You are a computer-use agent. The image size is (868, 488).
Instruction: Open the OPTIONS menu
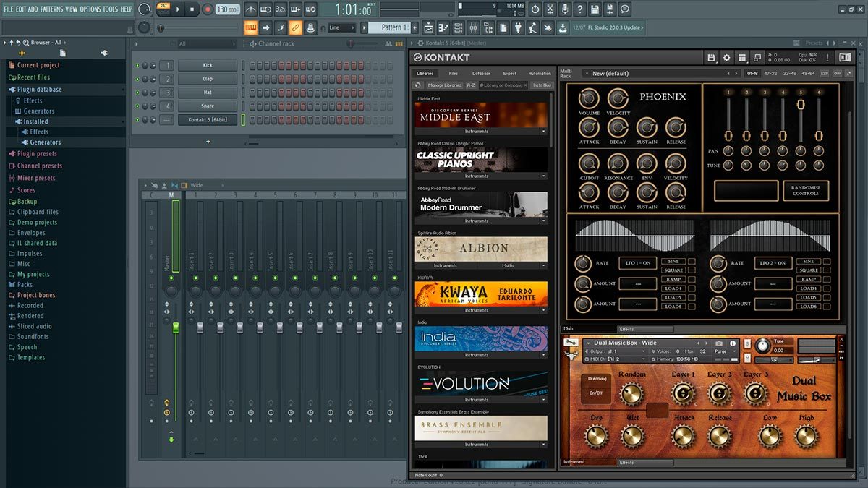point(90,9)
